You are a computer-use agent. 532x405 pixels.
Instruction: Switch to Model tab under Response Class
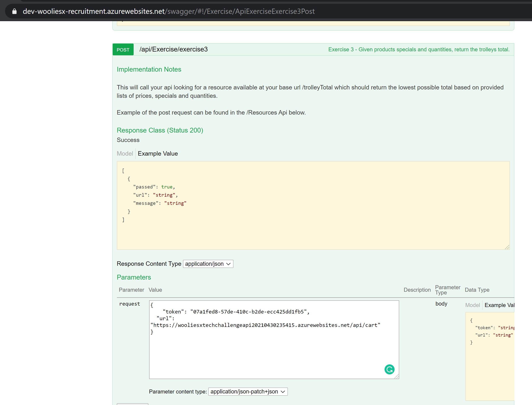(125, 153)
